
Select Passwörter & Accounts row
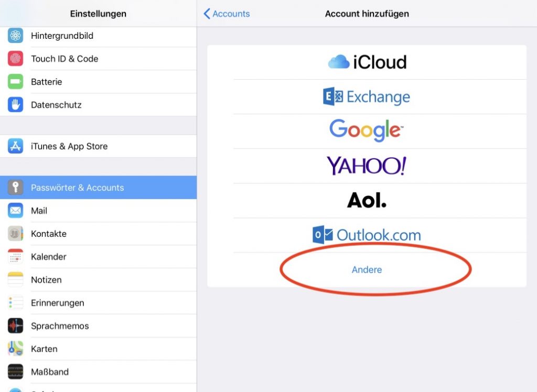(x=98, y=188)
